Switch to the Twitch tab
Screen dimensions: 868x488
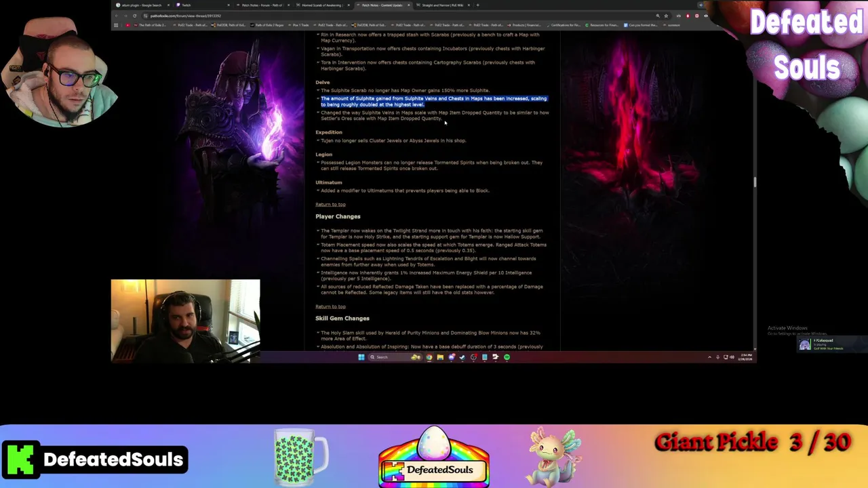pyautogui.click(x=202, y=5)
